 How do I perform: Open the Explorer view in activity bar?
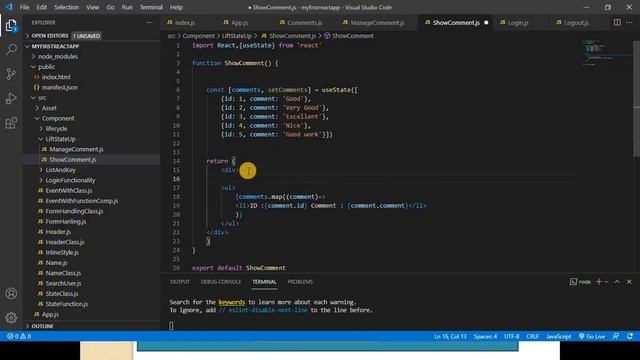[x=11, y=26]
